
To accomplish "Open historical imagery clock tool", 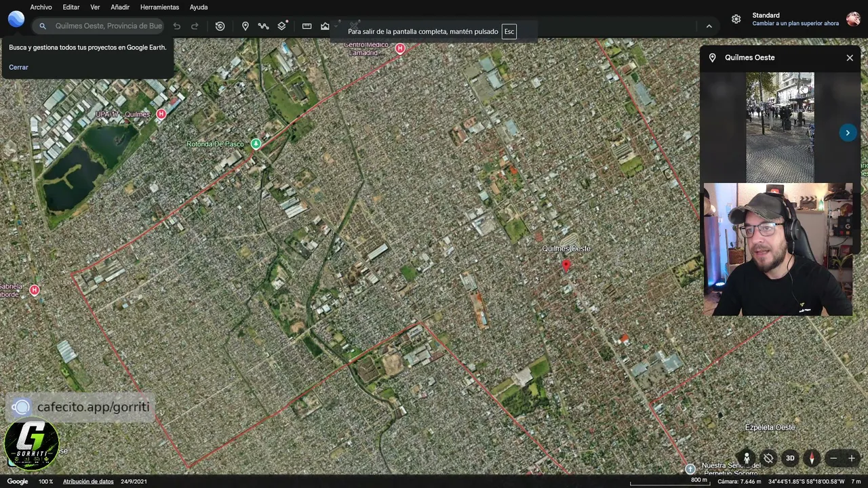I will (220, 26).
